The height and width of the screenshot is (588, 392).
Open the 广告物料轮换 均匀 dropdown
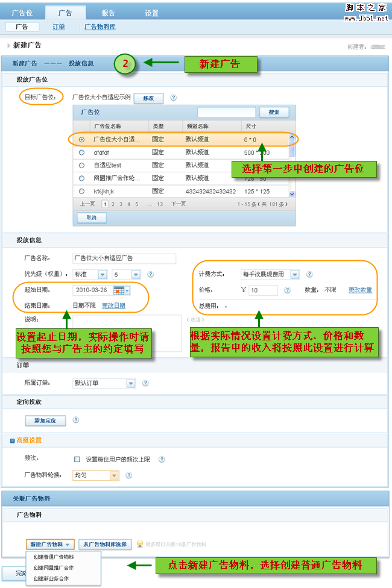[114, 476]
